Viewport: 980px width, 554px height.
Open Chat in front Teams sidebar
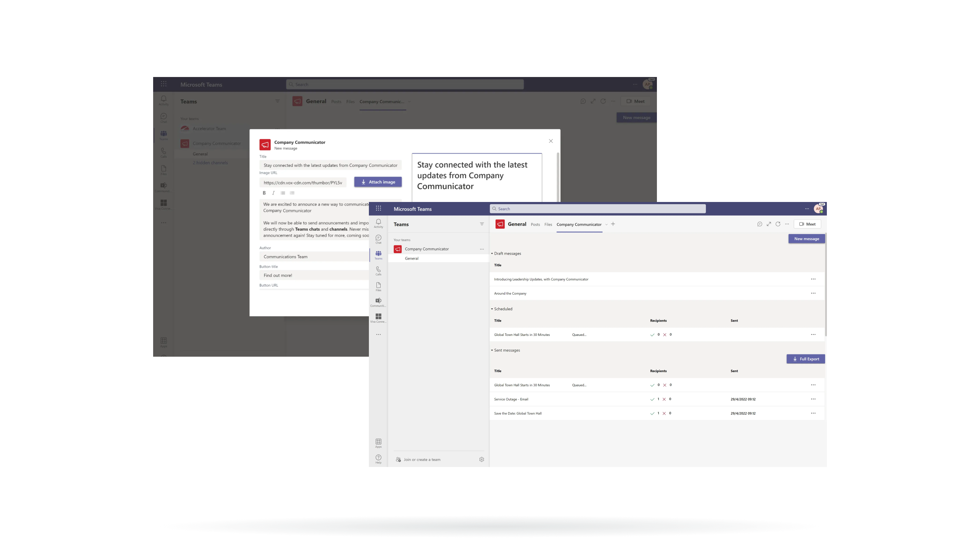tap(378, 240)
